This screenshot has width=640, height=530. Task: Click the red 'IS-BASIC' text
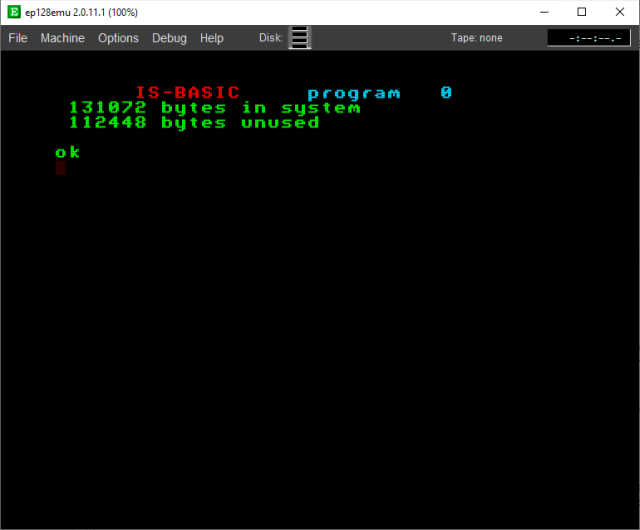[x=187, y=93]
